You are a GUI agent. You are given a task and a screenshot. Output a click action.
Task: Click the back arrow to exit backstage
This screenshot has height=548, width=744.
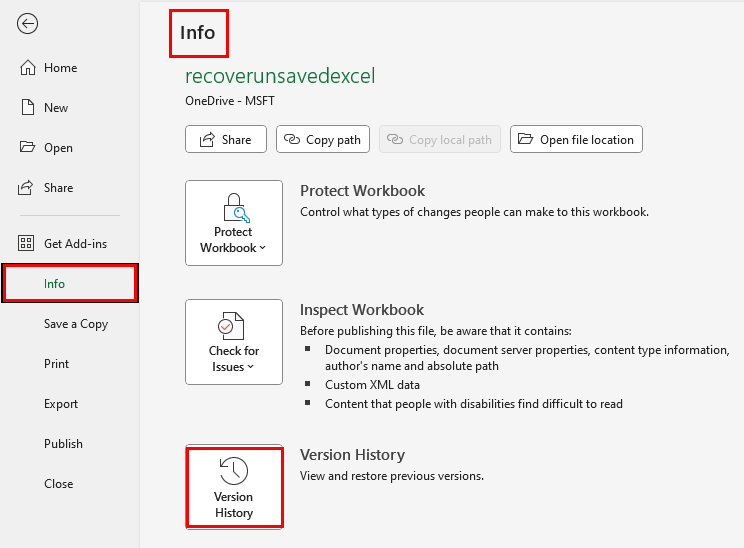point(28,24)
